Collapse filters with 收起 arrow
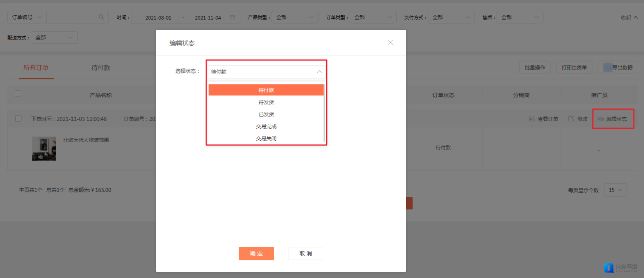The image size is (644, 278). (636, 18)
